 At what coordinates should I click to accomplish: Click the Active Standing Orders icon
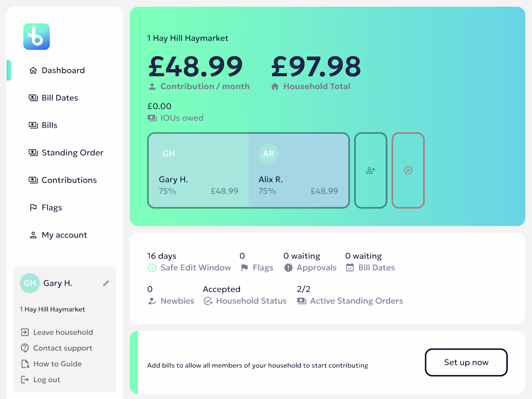302,301
